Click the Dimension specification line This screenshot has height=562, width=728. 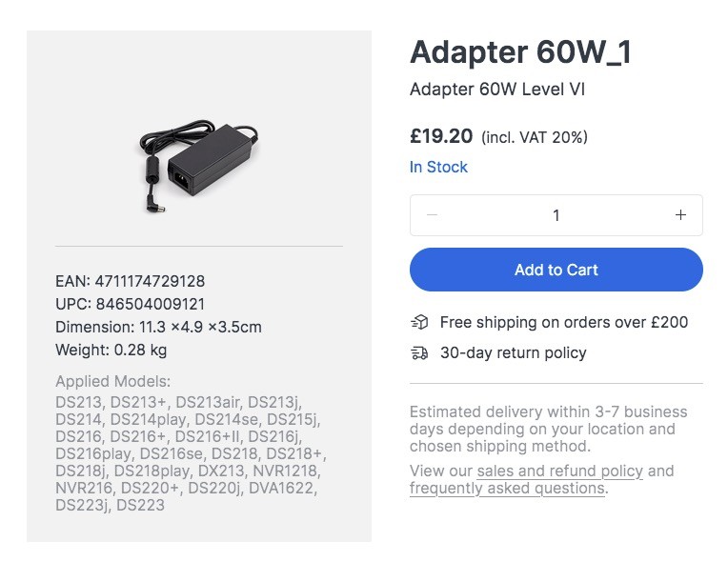point(158,327)
